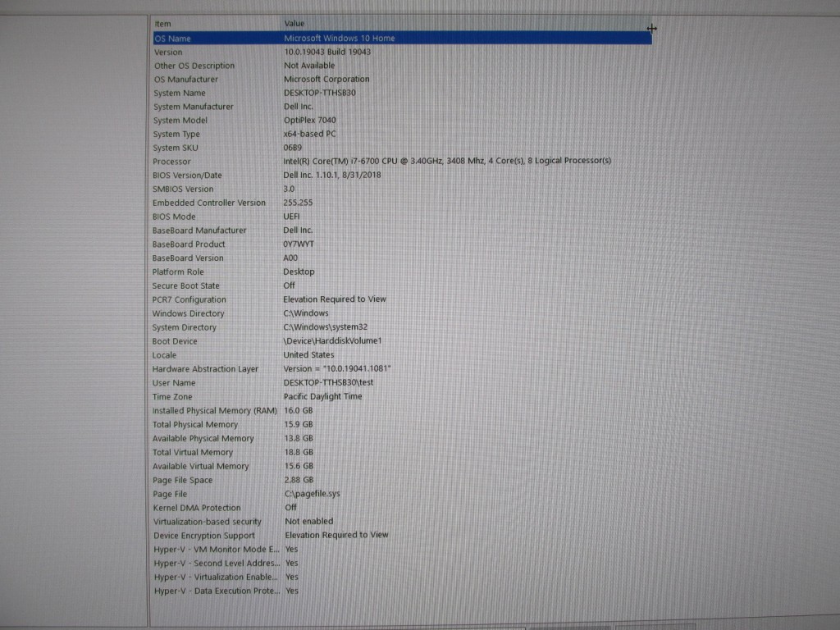Click the 16.0 GB installed memory value
This screenshot has width=840, height=630.
(x=299, y=411)
